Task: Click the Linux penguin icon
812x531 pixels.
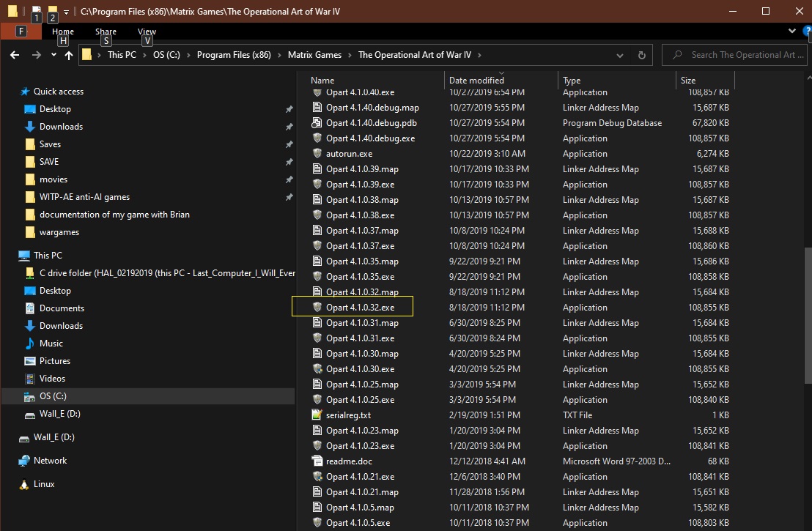Action: (24, 484)
